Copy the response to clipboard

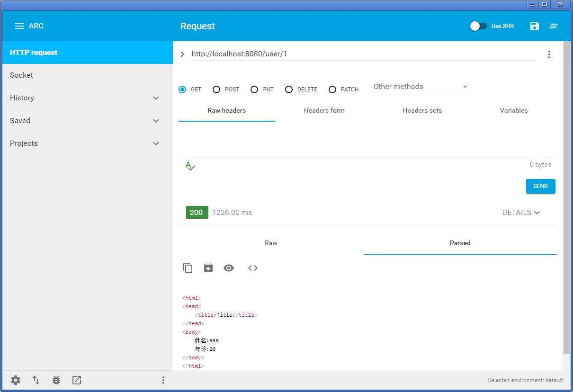pyautogui.click(x=188, y=268)
